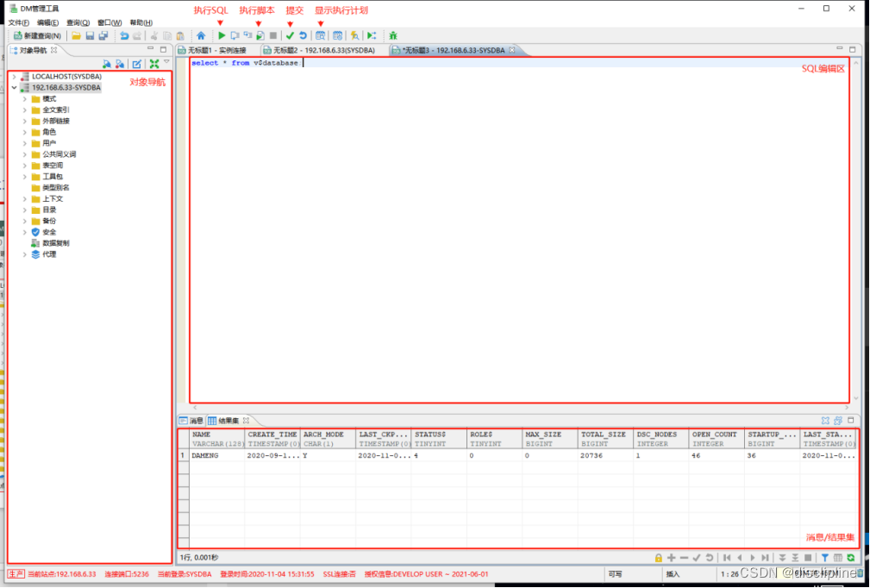Click the New Query (新建查询) button

click(x=37, y=35)
